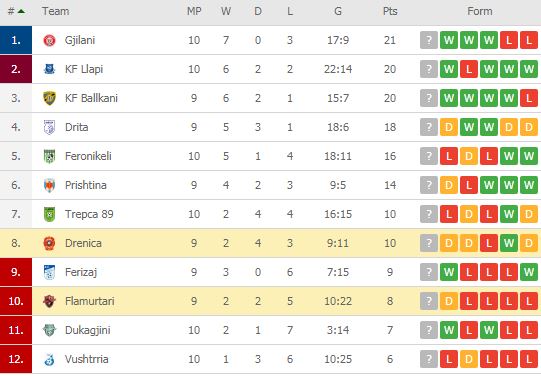The height and width of the screenshot is (376, 541).
Task: Click Drita's first orange D form badge
Action: [449, 127]
